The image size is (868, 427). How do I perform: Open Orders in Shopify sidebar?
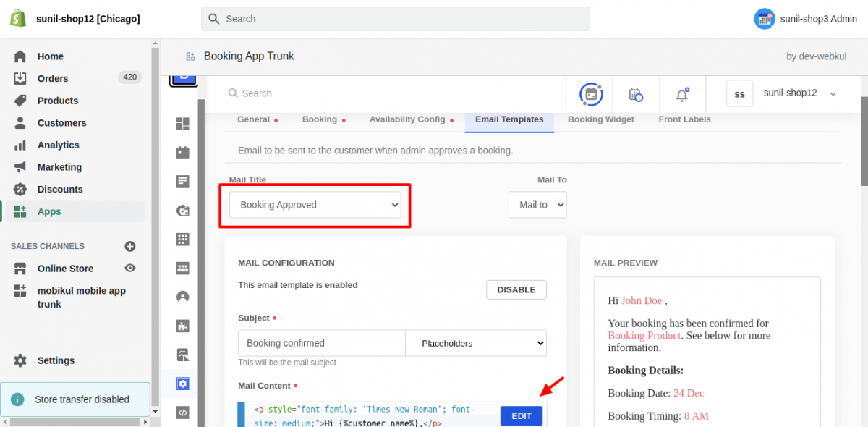tap(53, 78)
